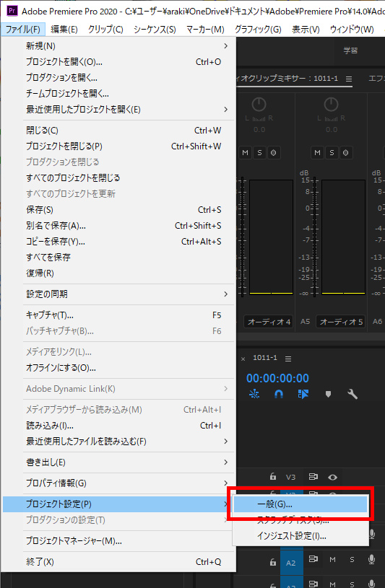Image resolution: width=385 pixels, height=588 pixels.
Task: Expand 最近使用したプロジェクトを開く(E) submenu
Action: tap(118, 110)
